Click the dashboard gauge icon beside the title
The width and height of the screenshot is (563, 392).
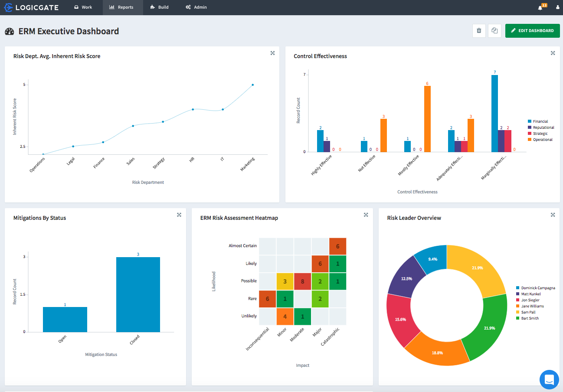tap(9, 31)
